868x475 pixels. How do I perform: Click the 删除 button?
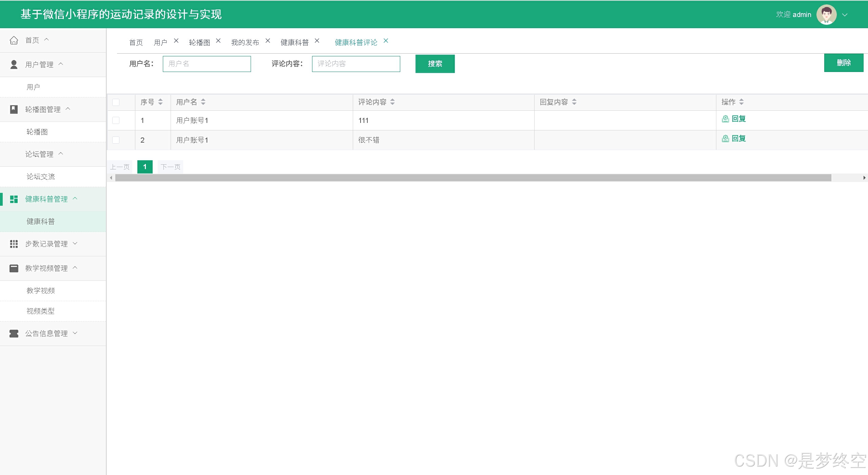(x=843, y=63)
